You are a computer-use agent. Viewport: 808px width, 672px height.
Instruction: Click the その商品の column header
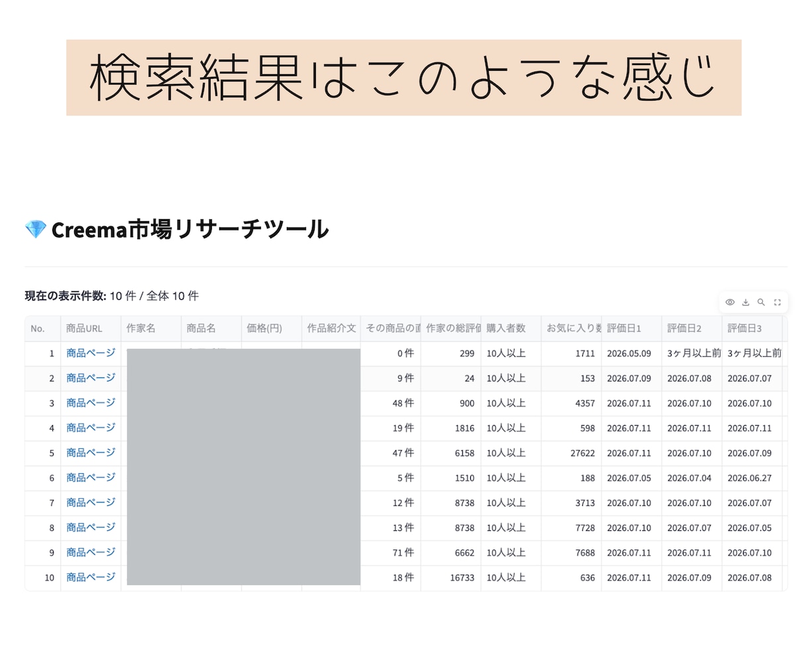[391, 328]
